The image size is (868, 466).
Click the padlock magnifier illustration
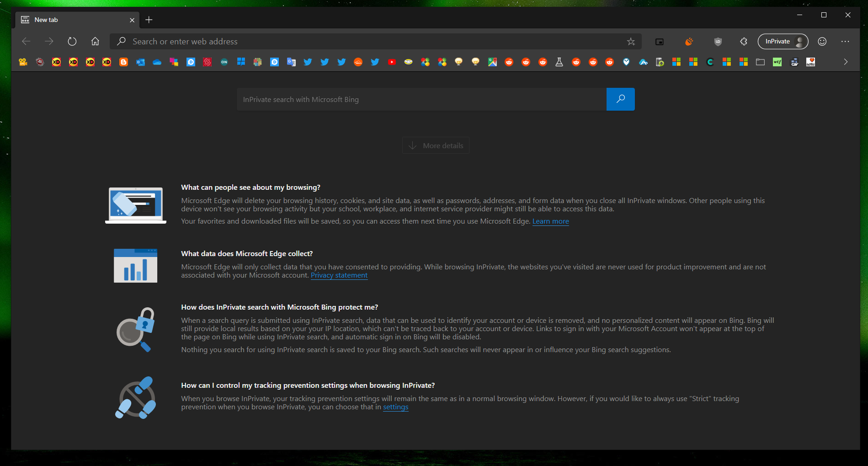(x=136, y=329)
